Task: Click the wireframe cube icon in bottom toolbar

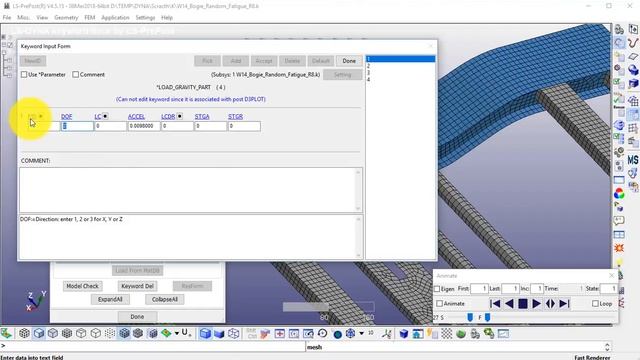Action: click(233, 333)
